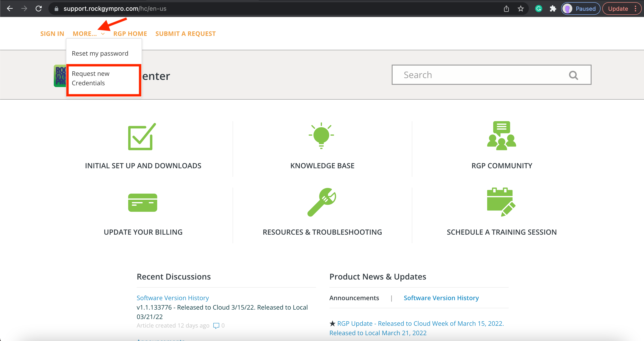
Task: Open the RGP Update March 15 announcement
Action: point(417,328)
